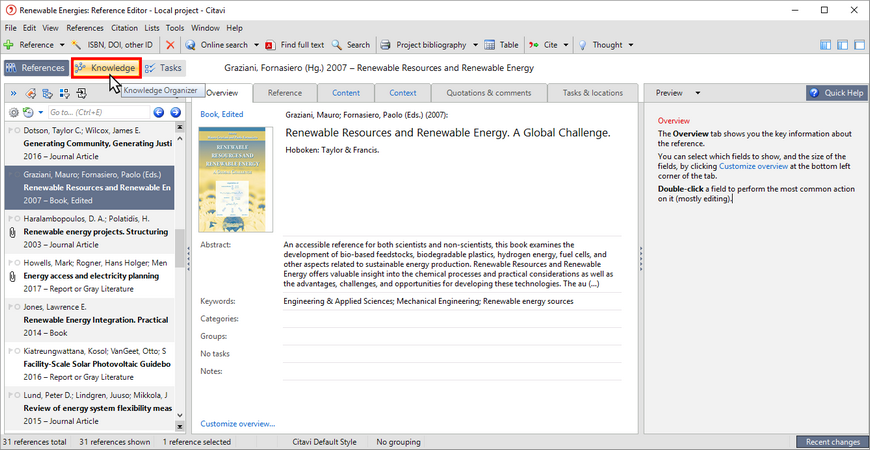This screenshot has width=870, height=450.
Task: Open Tasks & locations tab
Action: [x=593, y=93]
